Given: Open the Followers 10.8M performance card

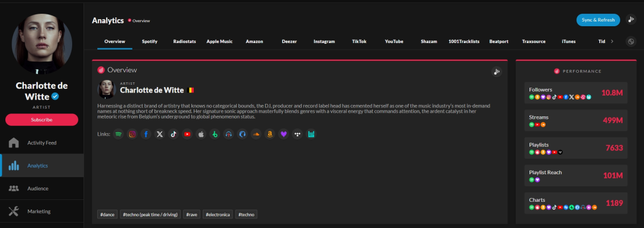Looking at the screenshot, I should click(x=576, y=93).
